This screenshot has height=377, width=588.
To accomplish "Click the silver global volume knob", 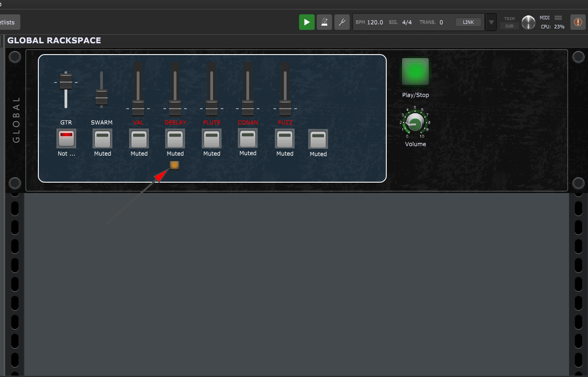I will point(528,22).
